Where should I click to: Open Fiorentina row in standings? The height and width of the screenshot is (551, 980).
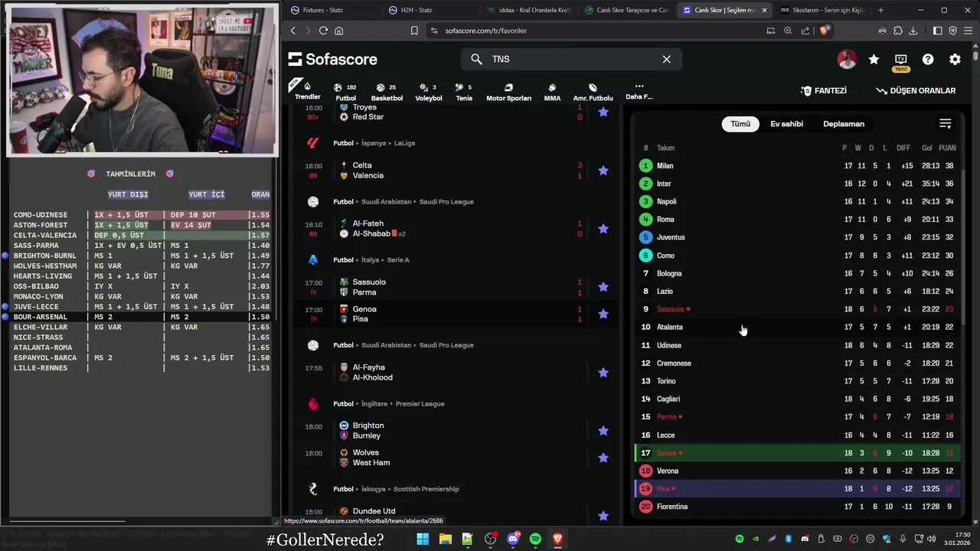click(x=799, y=507)
